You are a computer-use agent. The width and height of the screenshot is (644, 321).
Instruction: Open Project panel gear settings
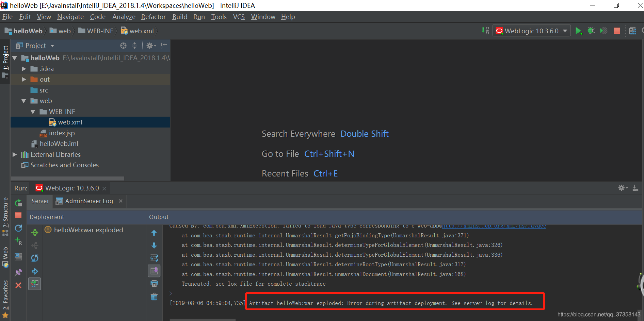[x=151, y=46]
